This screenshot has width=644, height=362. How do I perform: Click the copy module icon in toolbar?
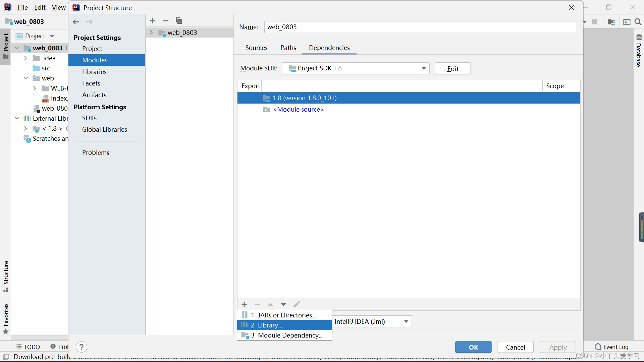tap(179, 20)
